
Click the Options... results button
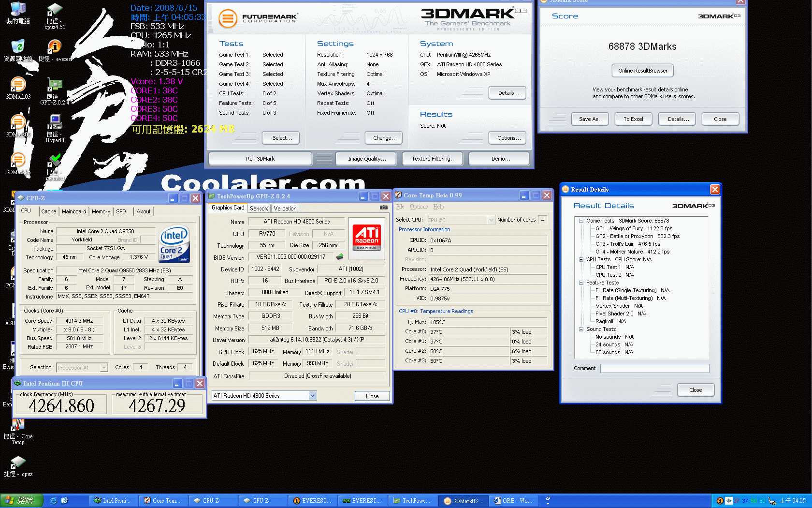click(x=507, y=138)
